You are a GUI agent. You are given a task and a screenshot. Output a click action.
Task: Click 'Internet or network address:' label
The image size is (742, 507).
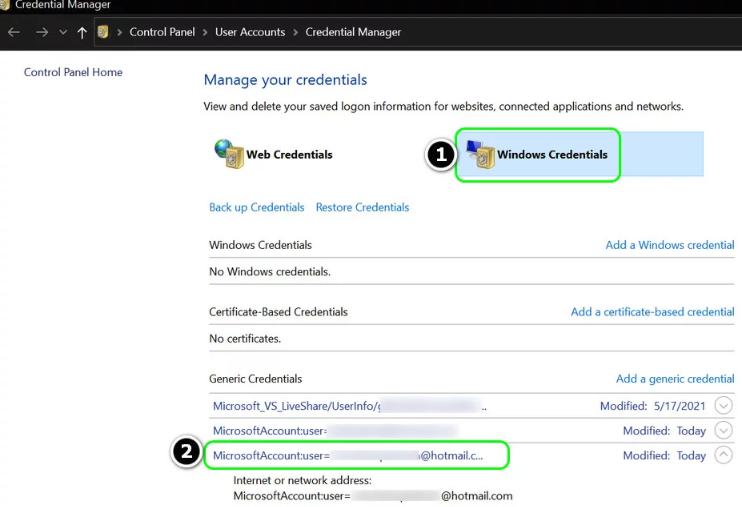coord(302,480)
